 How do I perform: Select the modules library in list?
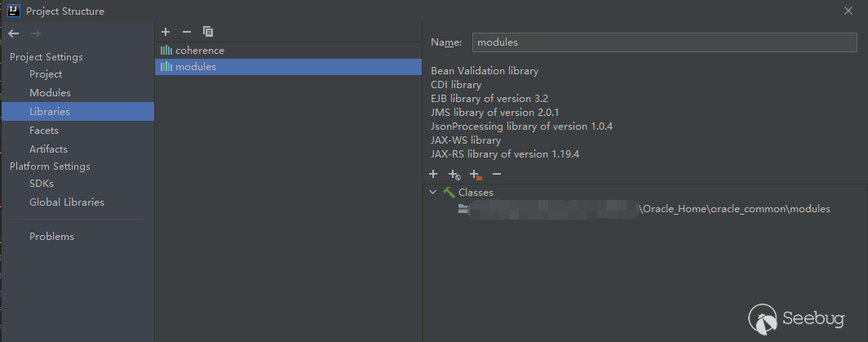(x=196, y=67)
